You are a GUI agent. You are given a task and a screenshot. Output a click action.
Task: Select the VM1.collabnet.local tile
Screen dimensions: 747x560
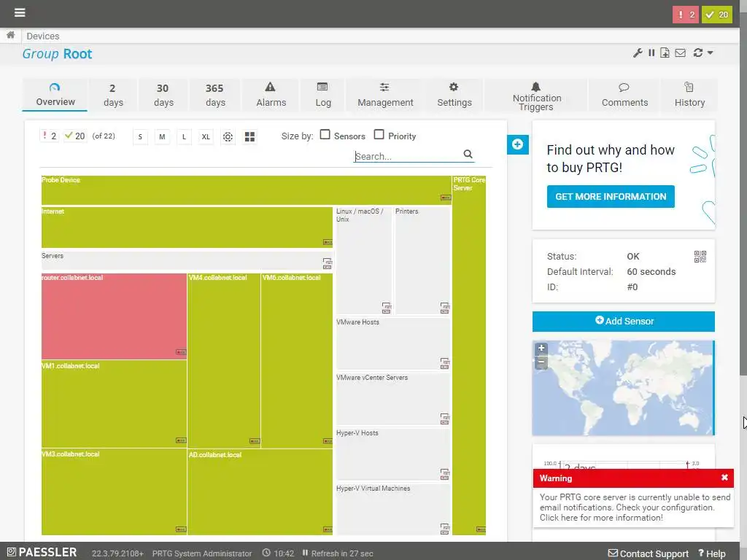[x=114, y=404]
